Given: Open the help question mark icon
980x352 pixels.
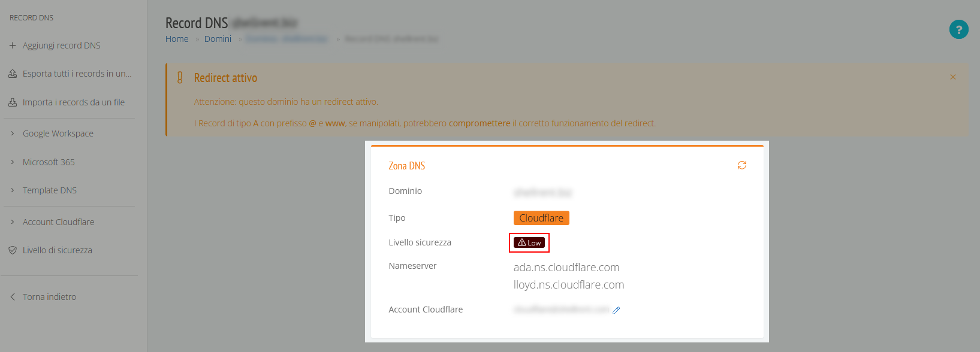Looking at the screenshot, I should coord(959,29).
